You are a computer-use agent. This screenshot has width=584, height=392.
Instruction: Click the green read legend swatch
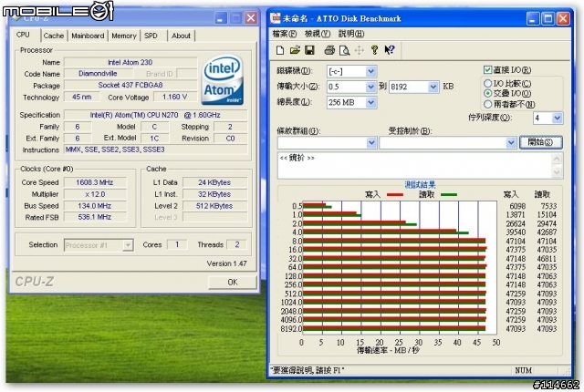(x=449, y=194)
